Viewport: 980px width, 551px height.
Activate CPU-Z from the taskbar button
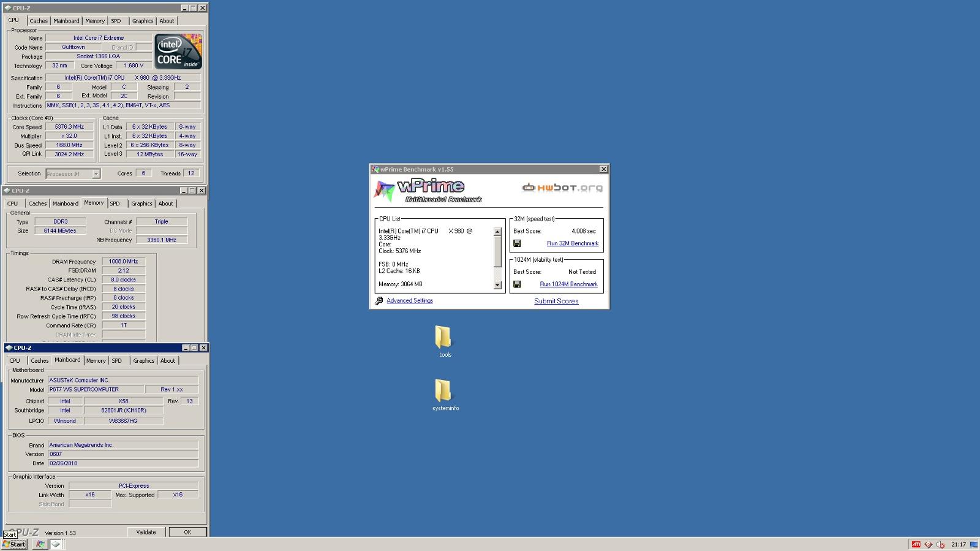coord(56,544)
